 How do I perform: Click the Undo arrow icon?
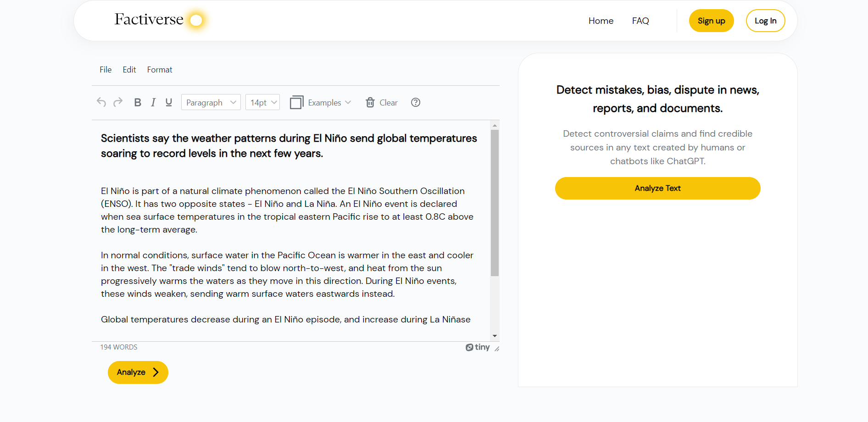[x=101, y=102]
